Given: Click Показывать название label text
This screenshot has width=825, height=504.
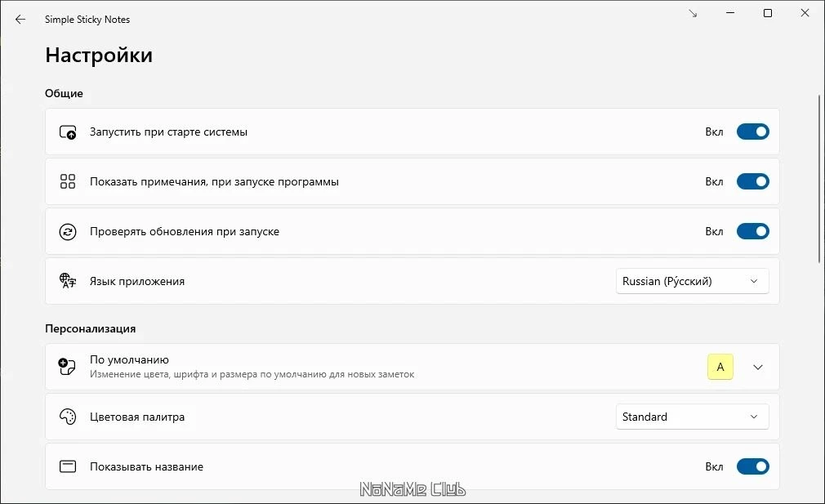Looking at the screenshot, I should click(147, 467).
